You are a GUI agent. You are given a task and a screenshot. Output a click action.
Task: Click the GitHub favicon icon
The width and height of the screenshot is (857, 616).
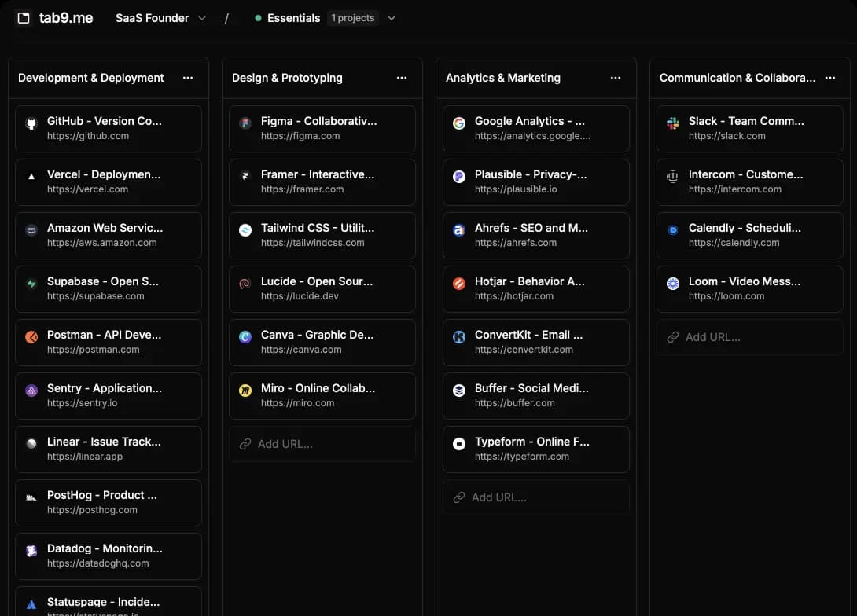point(31,123)
